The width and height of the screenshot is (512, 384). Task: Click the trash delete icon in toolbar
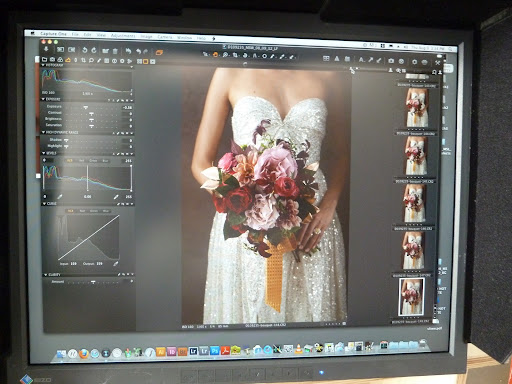pyautogui.click(x=115, y=51)
